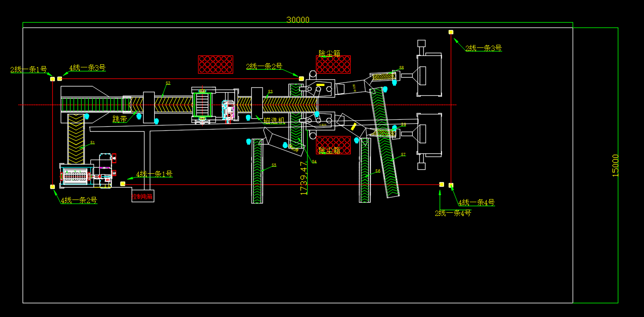Click the yellow marker for 2线一条1号
The image size is (644, 317).
click(x=52, y=79)
